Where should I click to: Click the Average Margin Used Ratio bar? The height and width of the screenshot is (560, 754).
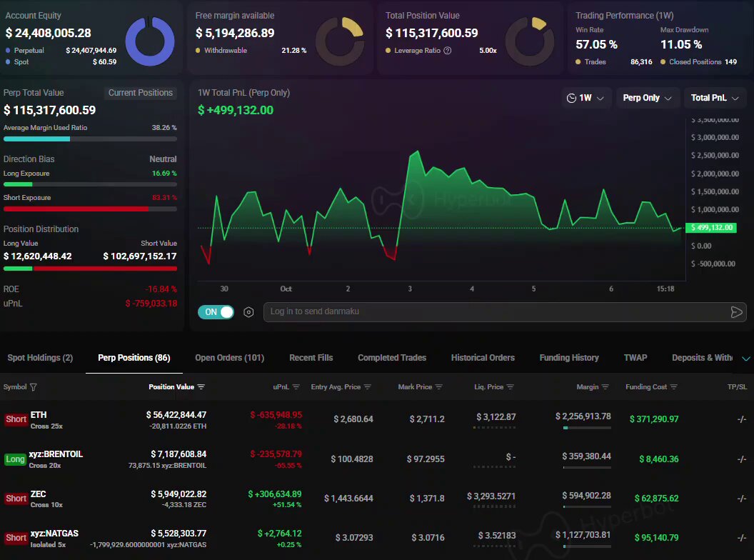click(x=90, y=139)
